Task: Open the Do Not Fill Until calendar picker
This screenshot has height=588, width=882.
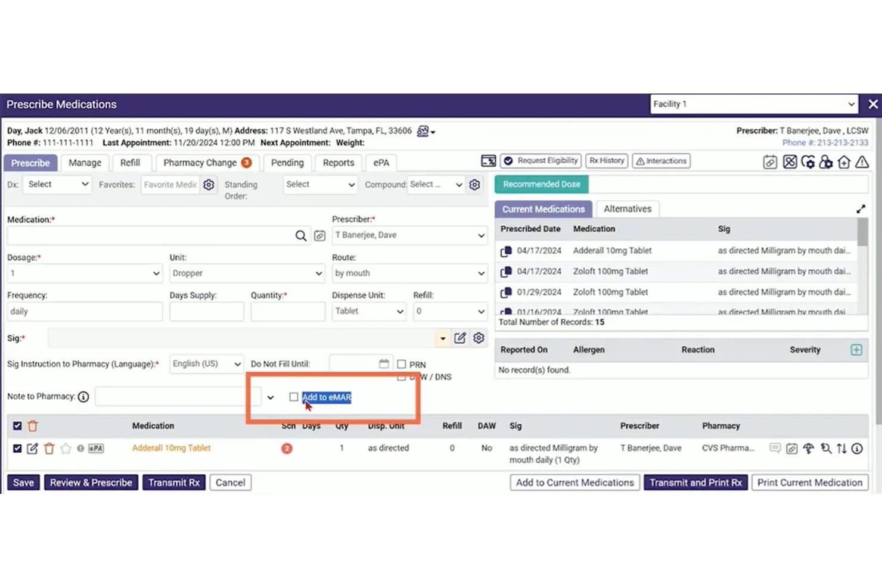Action: point(384,363)
